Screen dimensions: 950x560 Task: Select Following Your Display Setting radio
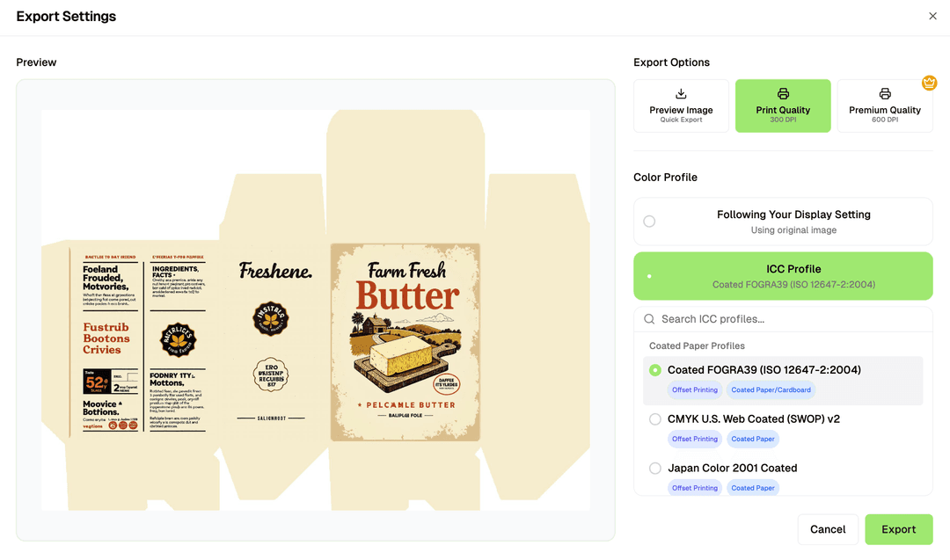click(649, 222)
